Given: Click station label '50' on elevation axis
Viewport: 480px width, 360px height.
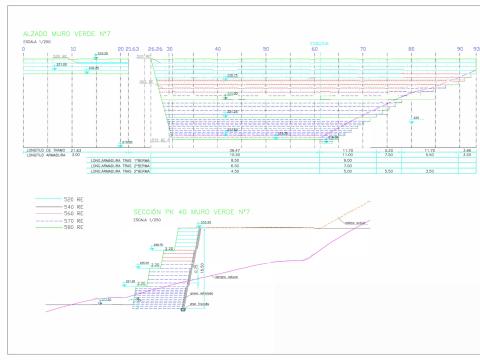Looking at the screenshot, I should coord(266,49).
